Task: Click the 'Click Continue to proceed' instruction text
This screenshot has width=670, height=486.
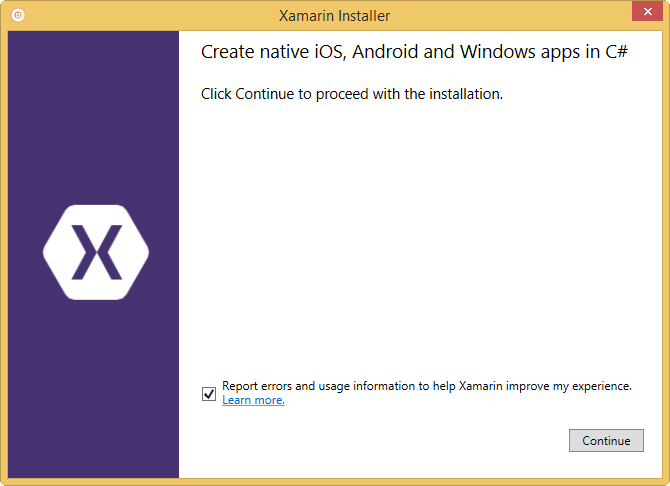Action: tap(352, 94)
